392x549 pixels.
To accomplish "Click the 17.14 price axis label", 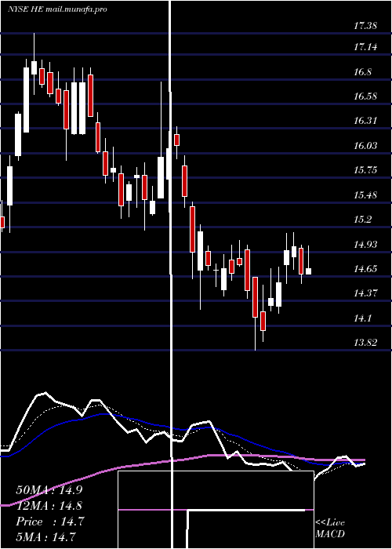I will pos(365,46).
